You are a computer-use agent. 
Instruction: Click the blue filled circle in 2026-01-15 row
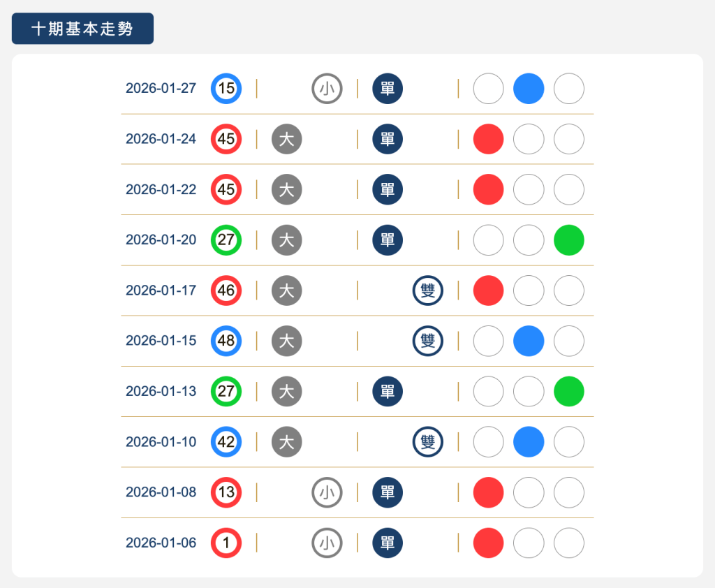click(529, 341)
